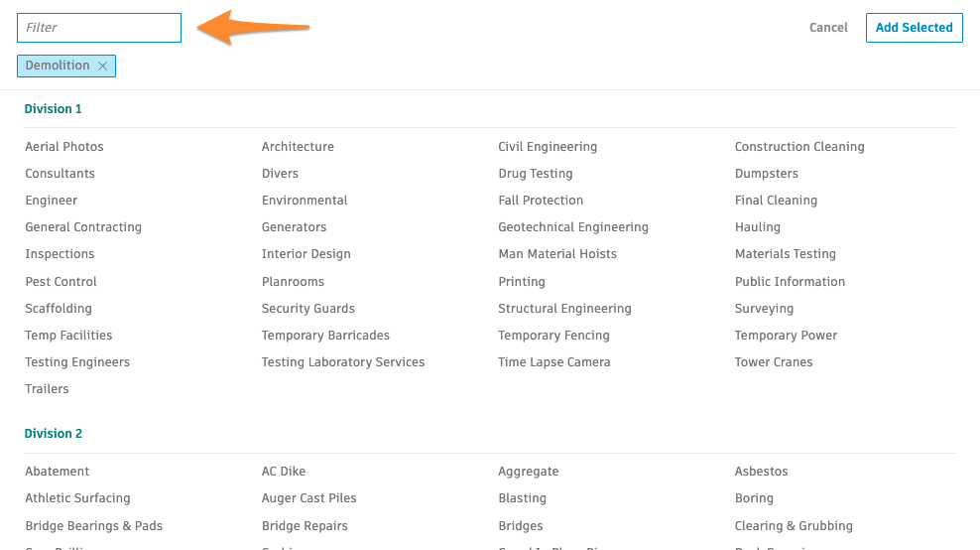This screenshot has height=550, width=980.
Task: Select Abatement under Division 2
Action: tap(58, 472)
